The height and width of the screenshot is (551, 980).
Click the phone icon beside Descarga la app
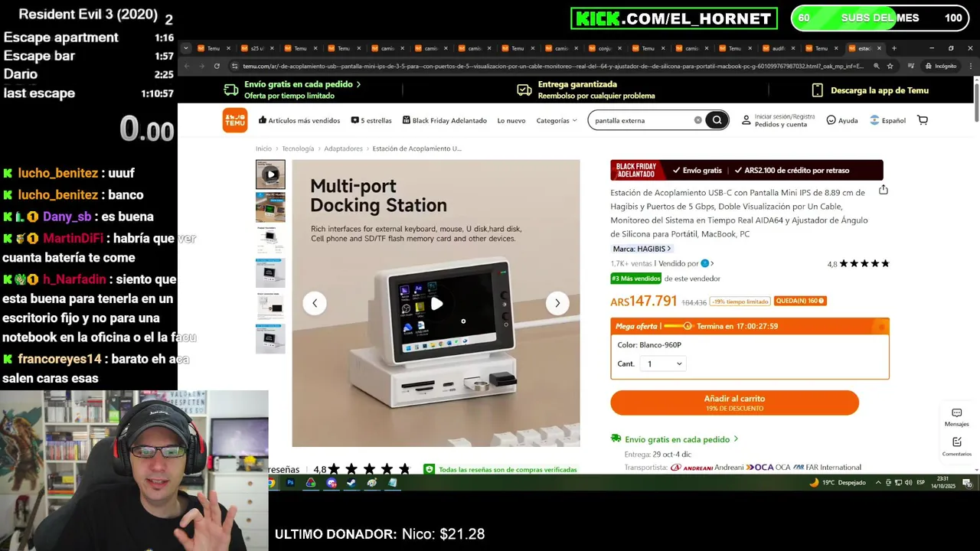pyautogui.click(x=818, y=90)
